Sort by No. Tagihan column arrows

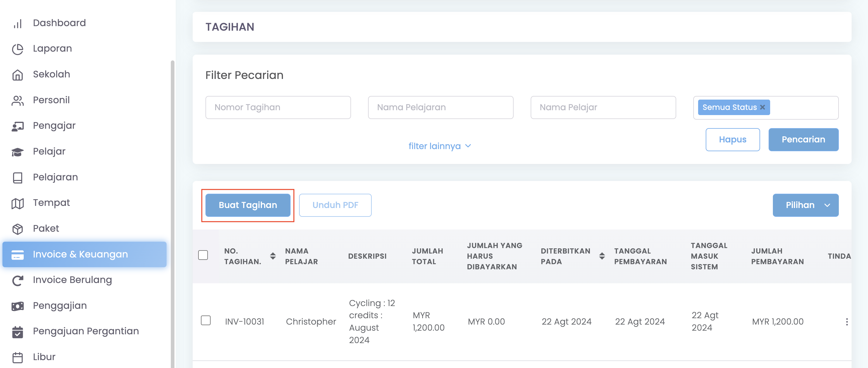[273, 256]
